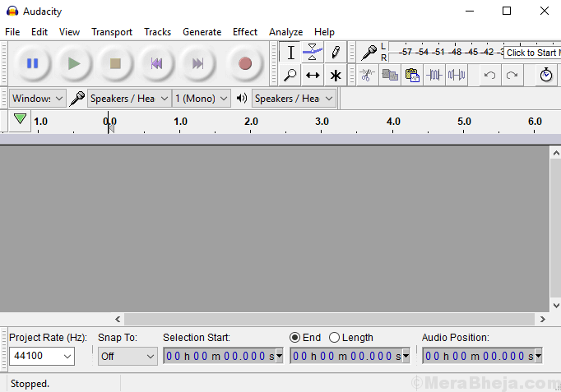This screenshot has width=561, height=392.
Task: Click the Pause button
Action: pos(33,63)
